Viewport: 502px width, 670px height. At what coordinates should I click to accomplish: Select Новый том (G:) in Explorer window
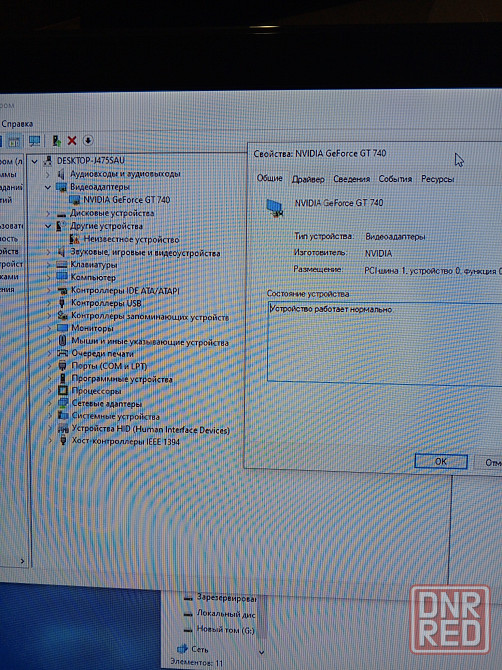click(x=225, y=629)
